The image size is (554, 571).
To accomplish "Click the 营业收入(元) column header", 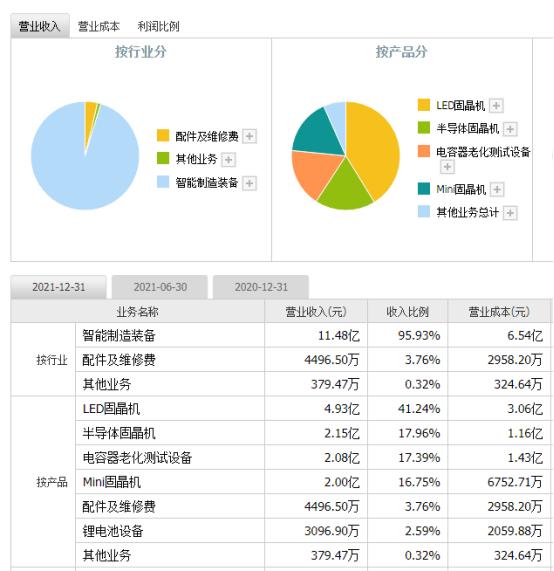I will point(316,312).
